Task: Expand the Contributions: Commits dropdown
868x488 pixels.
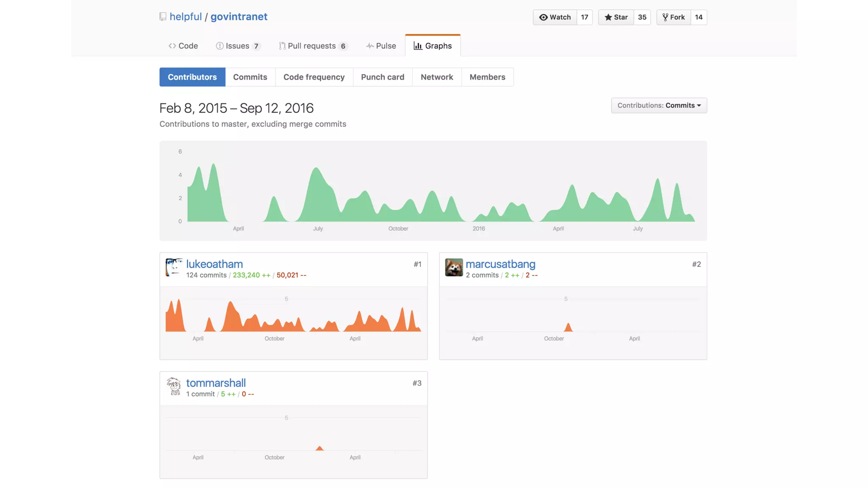Action: 659,105
